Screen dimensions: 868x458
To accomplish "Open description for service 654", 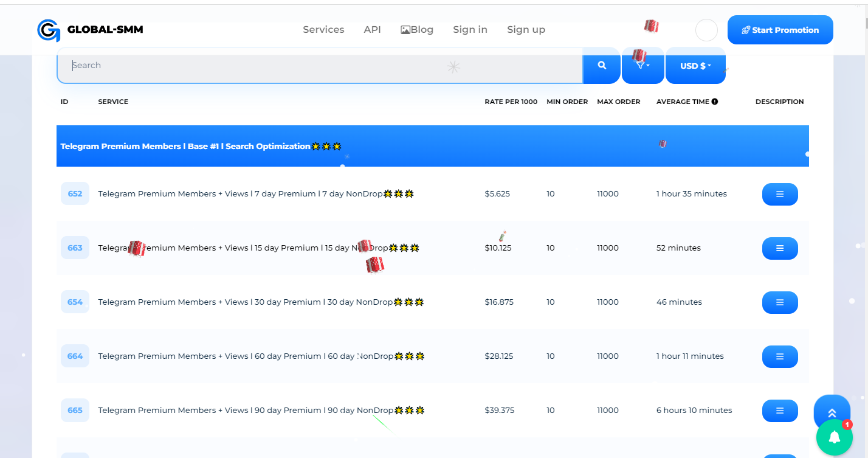I will [x=780, y=302].
